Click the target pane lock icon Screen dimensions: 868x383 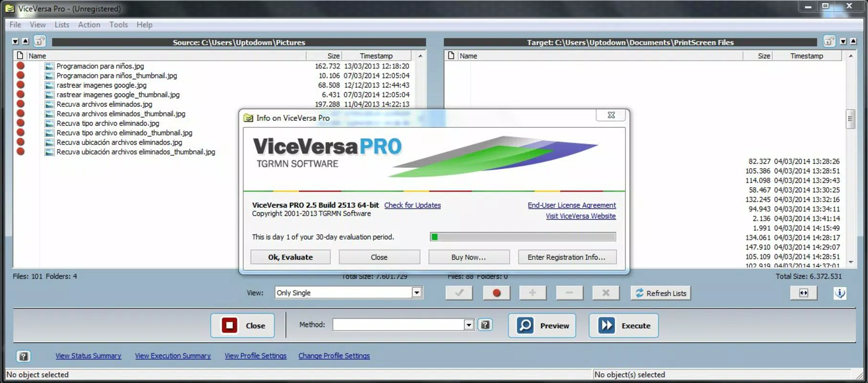point(829,42)
